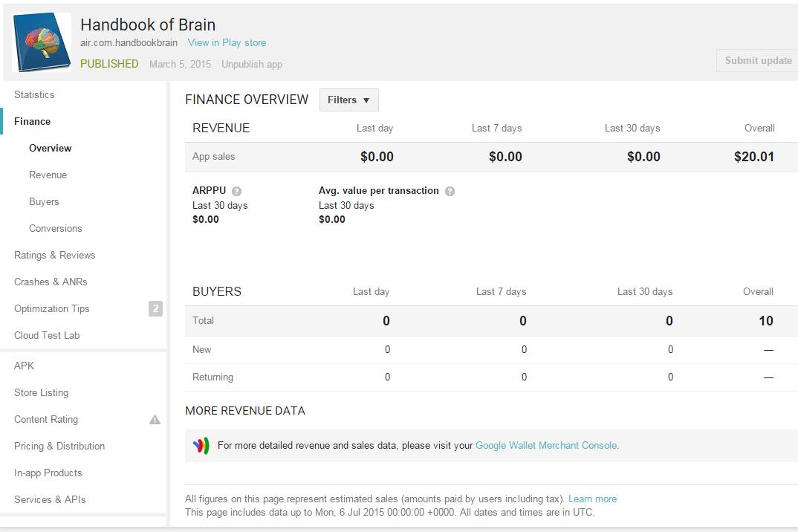Click the Last 7 days revenue column header
The image size is (798, 532).
497,129
